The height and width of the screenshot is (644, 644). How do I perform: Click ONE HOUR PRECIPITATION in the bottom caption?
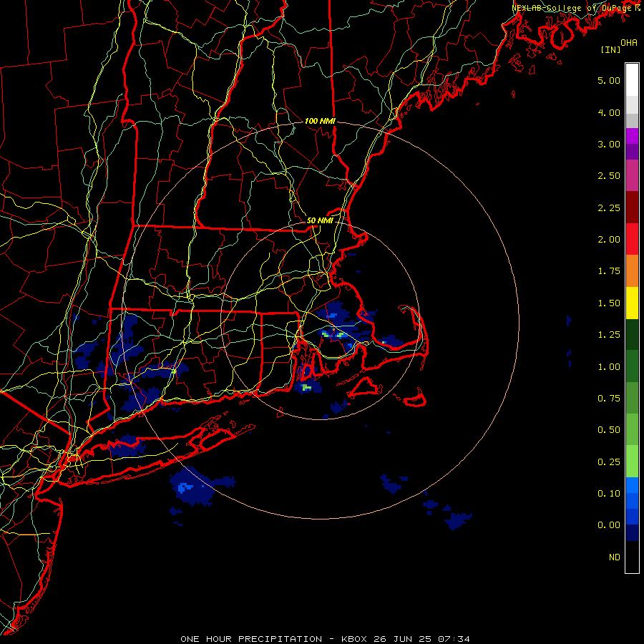click(x=251, y=639)
